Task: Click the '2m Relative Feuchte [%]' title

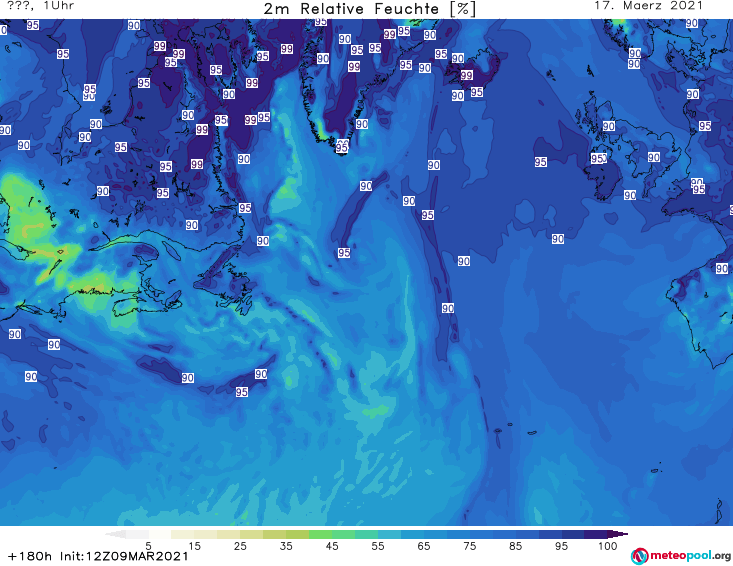Action: pyautogui.click(x=370, y=9)
